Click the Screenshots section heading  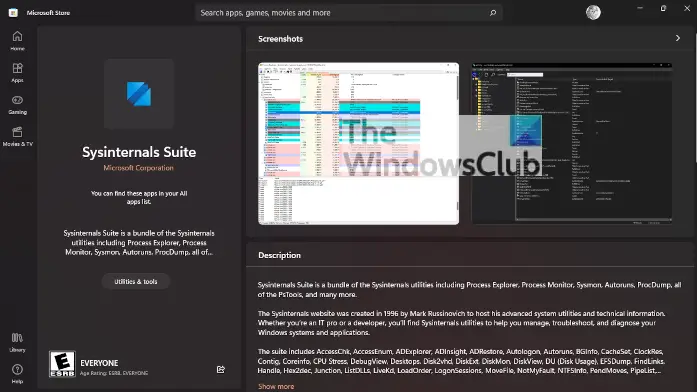coord(280,39)
